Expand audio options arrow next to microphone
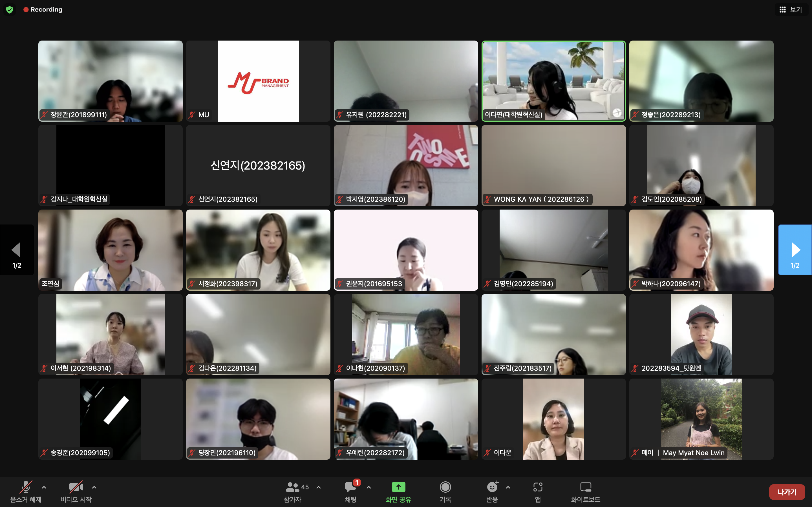 (44, 487)
